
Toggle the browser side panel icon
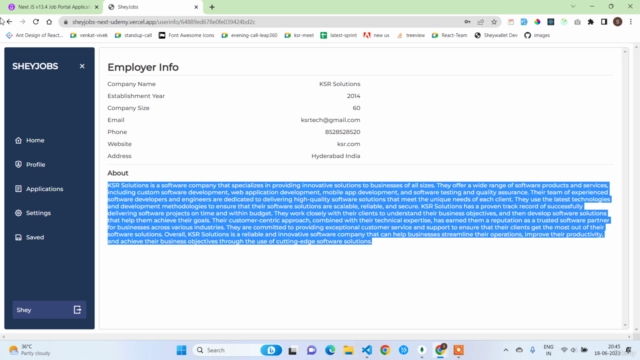pyautogui.click(x=604, y=22)
